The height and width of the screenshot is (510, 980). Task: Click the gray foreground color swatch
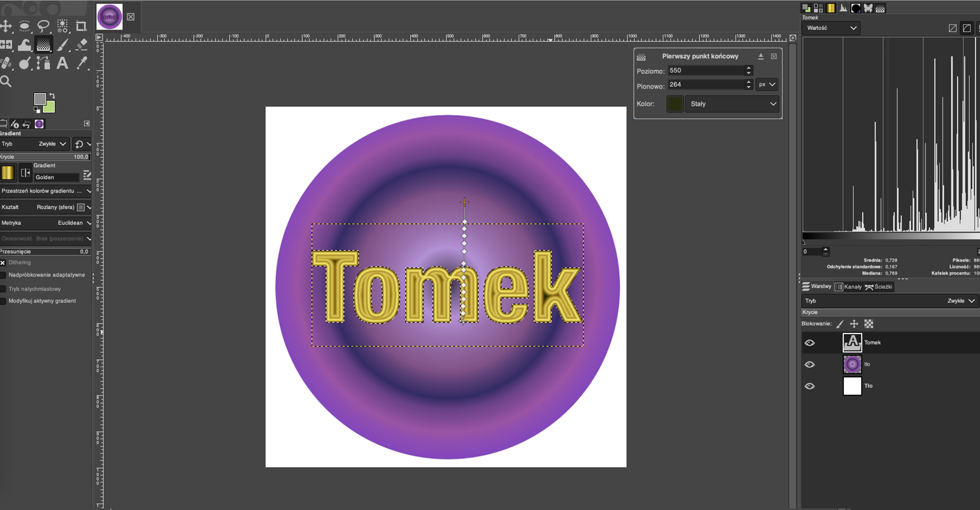click(x=40, y=98)
